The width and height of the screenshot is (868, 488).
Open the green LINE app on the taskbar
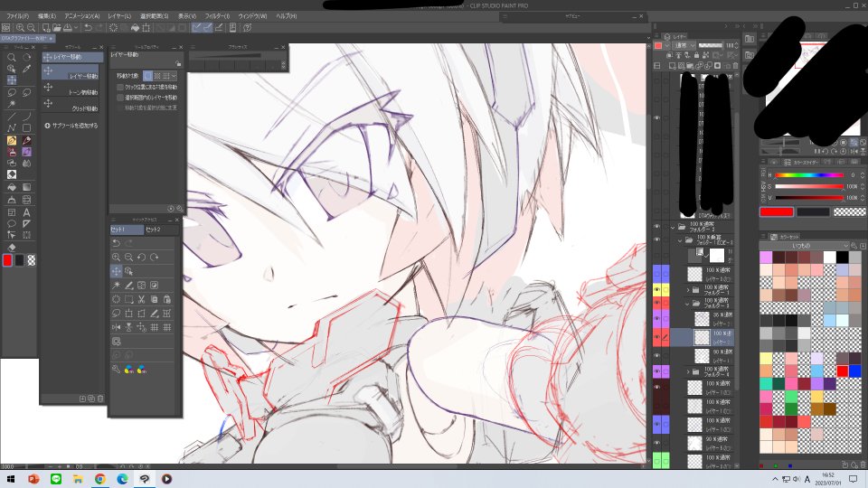(56, 479)
